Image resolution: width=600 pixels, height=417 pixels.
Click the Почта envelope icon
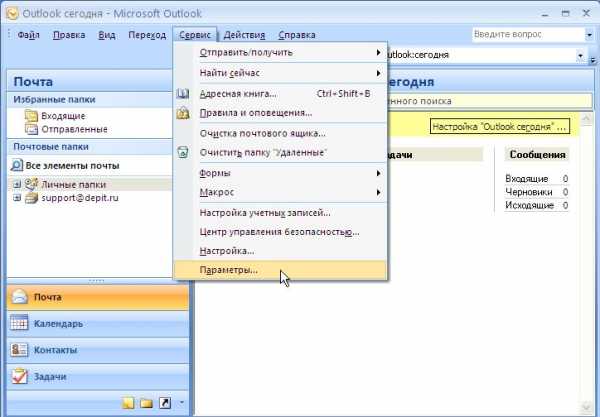click(x=19, y=297)
